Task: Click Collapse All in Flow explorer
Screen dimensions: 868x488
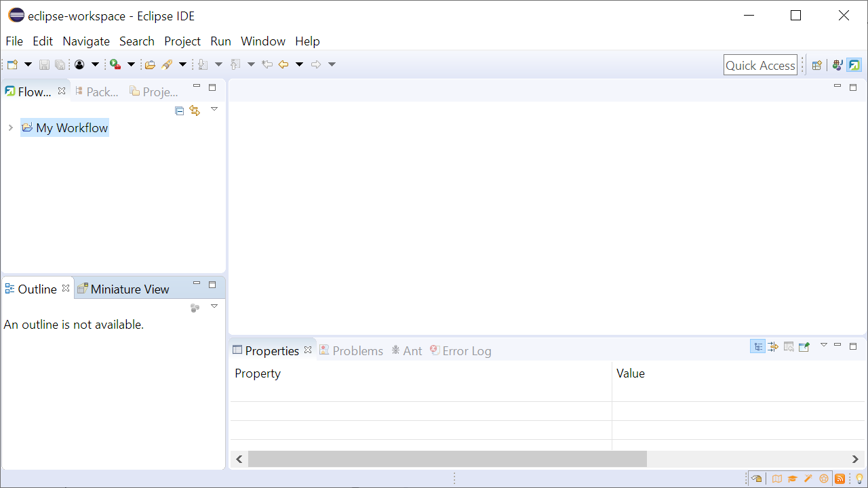Action: pos(179,110)
